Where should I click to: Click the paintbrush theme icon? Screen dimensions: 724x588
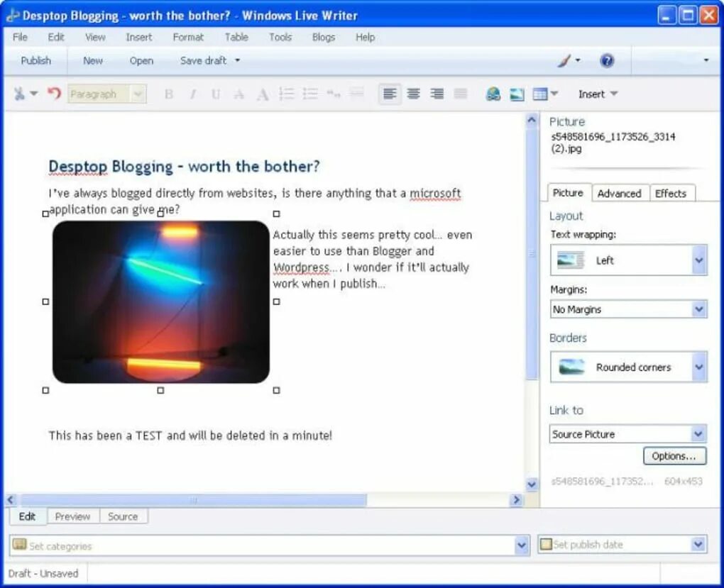click(x=564, y=60)
